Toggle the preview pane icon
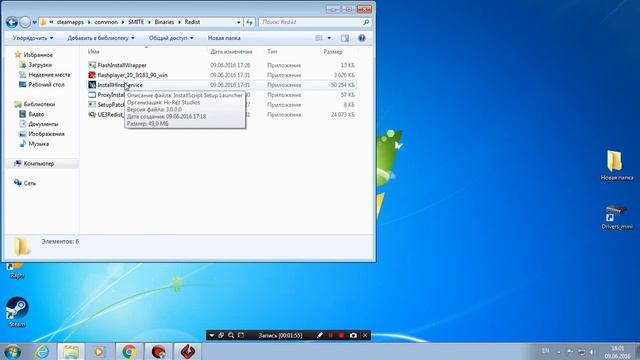Screen dimensions: 640x360 tap(345, 38)
